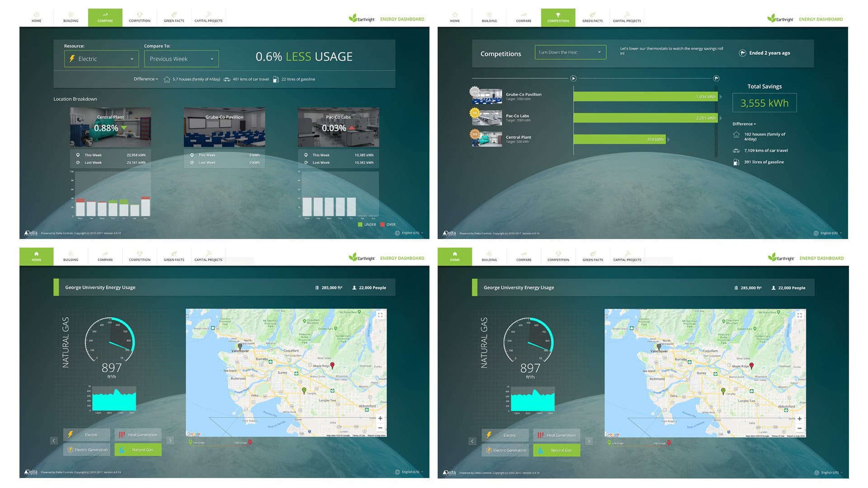
Task: Expand the Compare To dropdown showing Previous Week
Action: [x=181, y=59]
